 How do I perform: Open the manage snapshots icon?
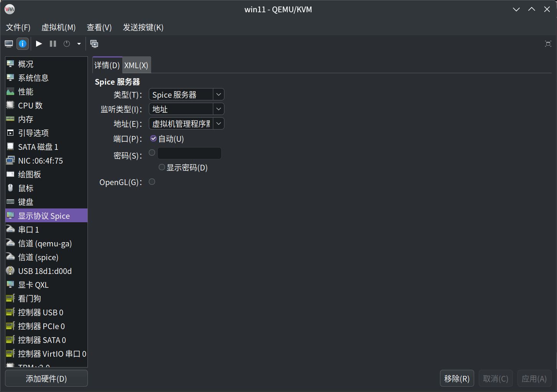coord(94,44)
